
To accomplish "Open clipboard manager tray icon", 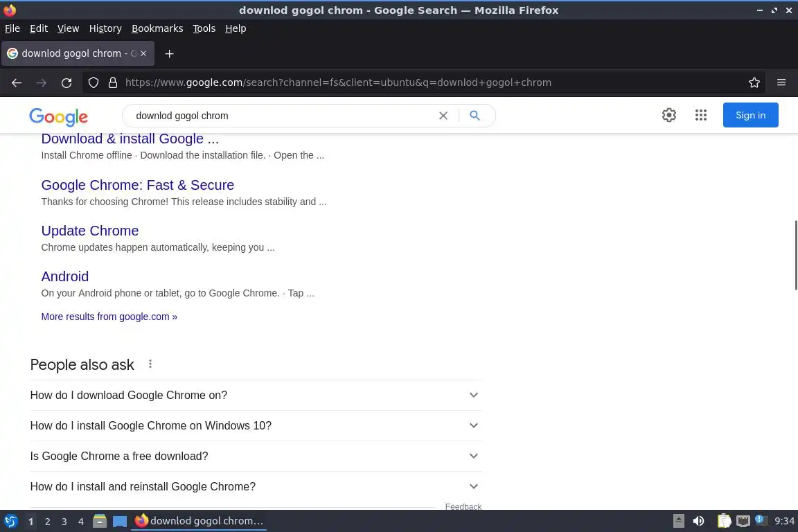I will point(724,521).
